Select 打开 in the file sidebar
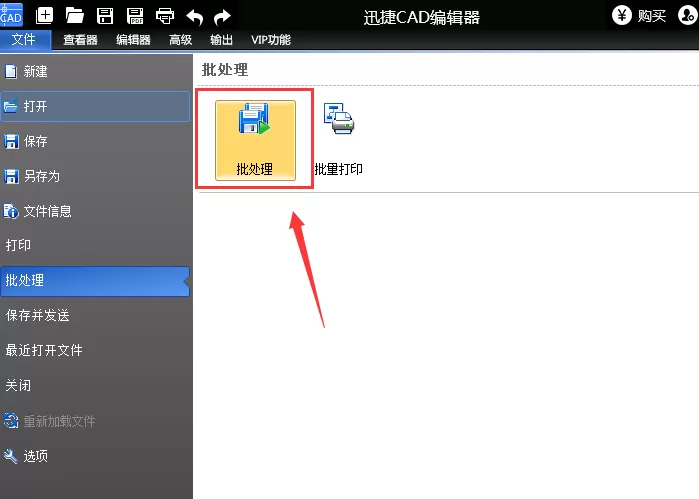Image resolution: width=699 pixels, height=499 pixels. click(x=95, y=106)
